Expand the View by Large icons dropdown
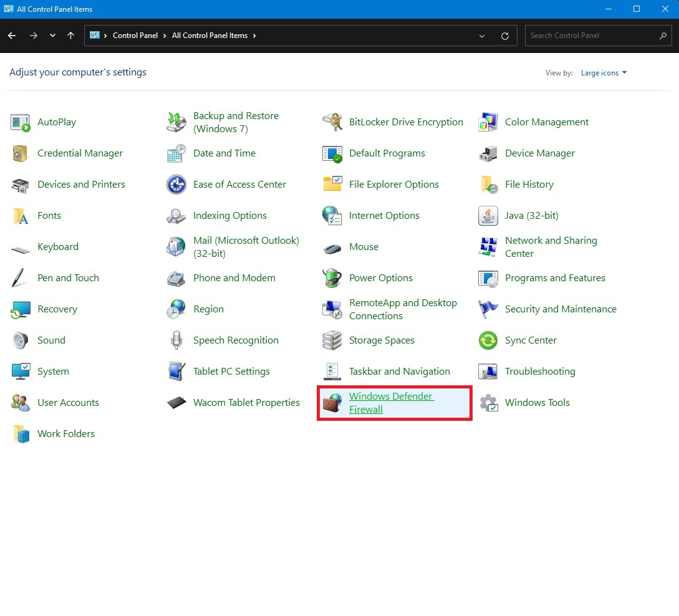This screenshot has width=679, height=616. click(604, 73)
